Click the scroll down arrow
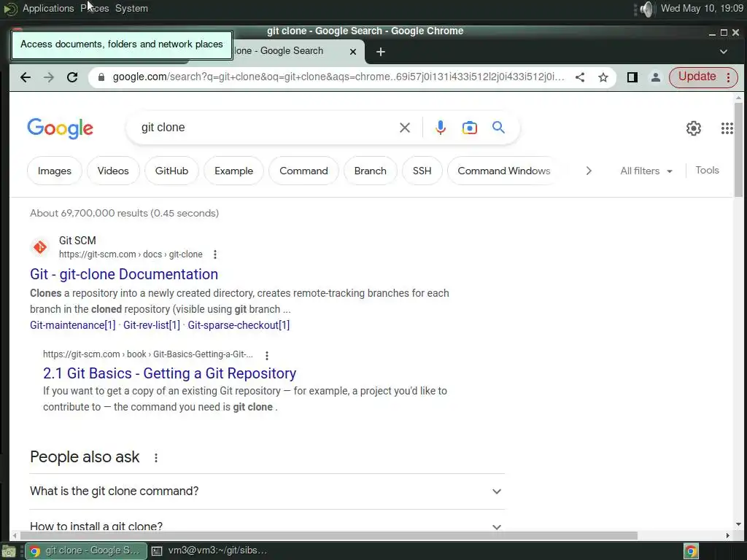747x560 pixels. tap(738, 524)
